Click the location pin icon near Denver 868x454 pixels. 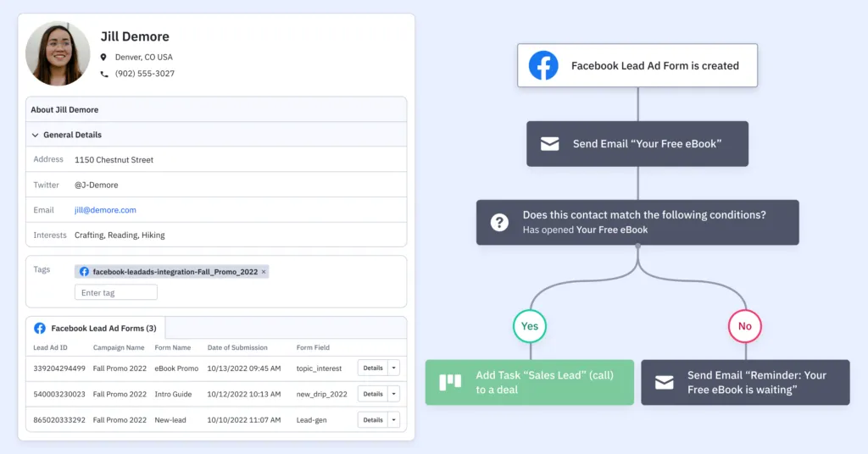point(103,57)
